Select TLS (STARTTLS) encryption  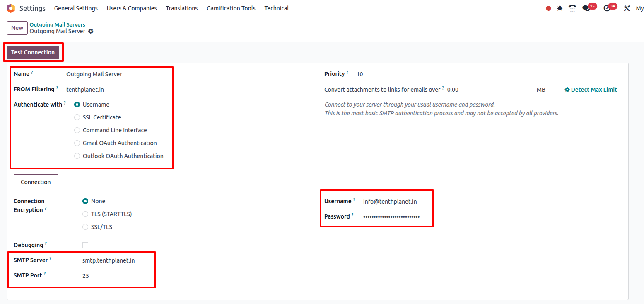[x=85, y=214]
